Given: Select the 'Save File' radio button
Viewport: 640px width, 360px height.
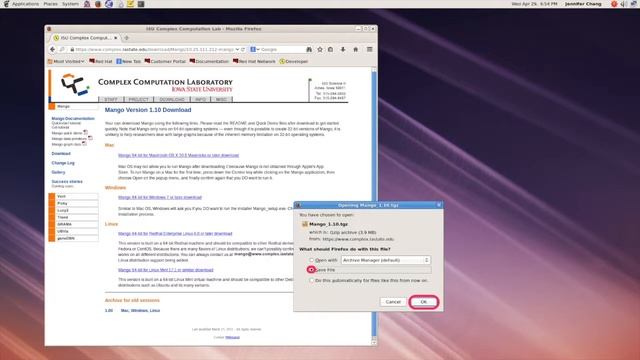Looking at the screenshot, I should click(311, 270).
